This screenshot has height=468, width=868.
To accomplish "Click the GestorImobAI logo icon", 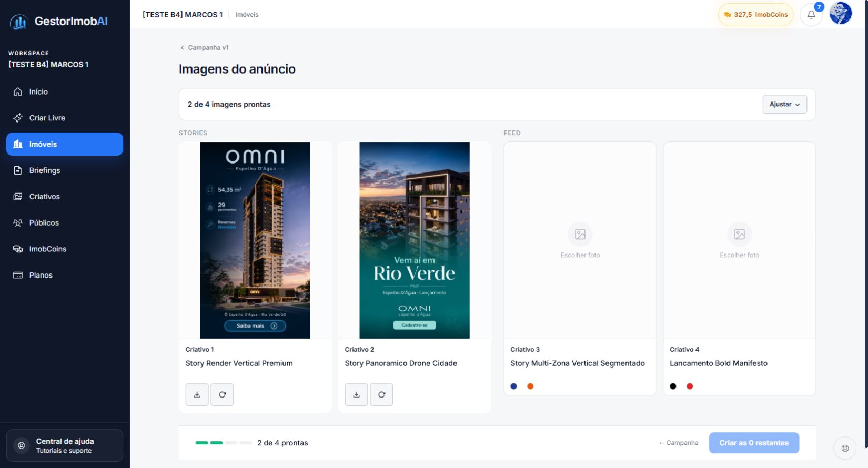I will click(x=19, y=22).
